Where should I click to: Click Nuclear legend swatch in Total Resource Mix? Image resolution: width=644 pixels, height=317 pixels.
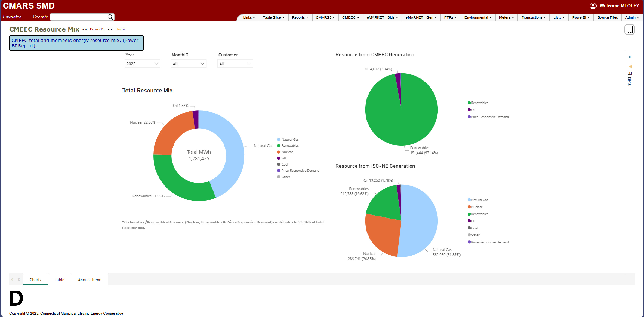278,152
